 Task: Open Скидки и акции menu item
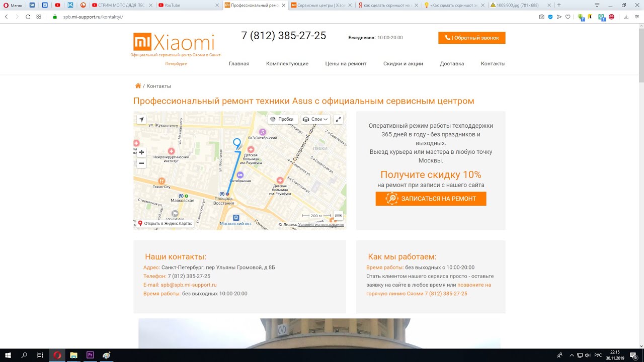[x=403, y=64]
